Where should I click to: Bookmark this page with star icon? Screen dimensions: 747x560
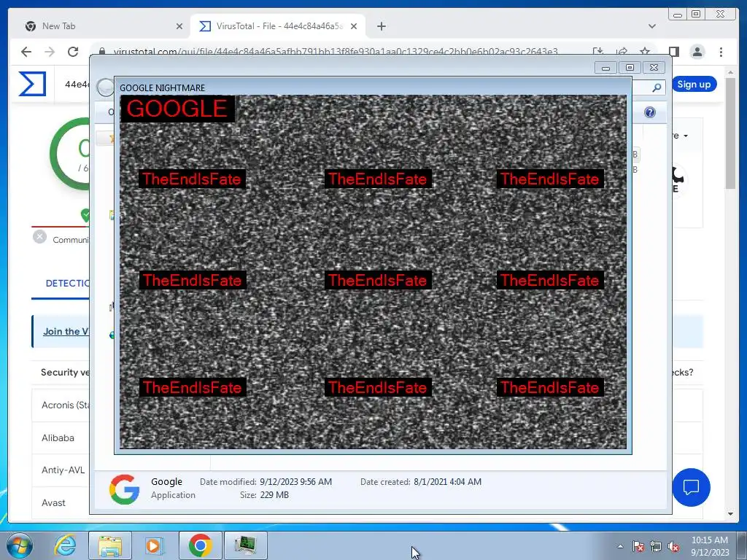[645, 51]
